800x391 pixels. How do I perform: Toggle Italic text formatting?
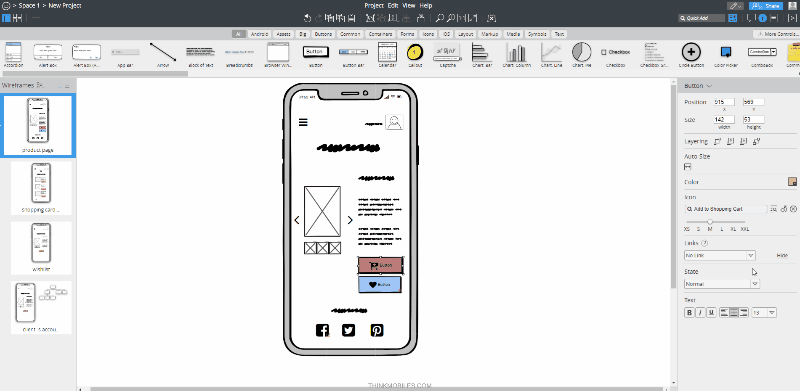(700, 313)
